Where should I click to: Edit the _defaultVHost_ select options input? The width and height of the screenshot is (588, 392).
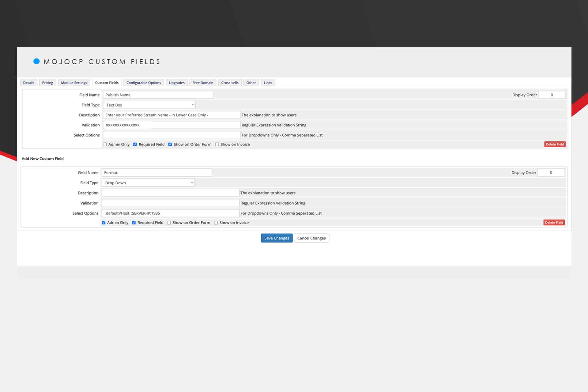(171, 213)
